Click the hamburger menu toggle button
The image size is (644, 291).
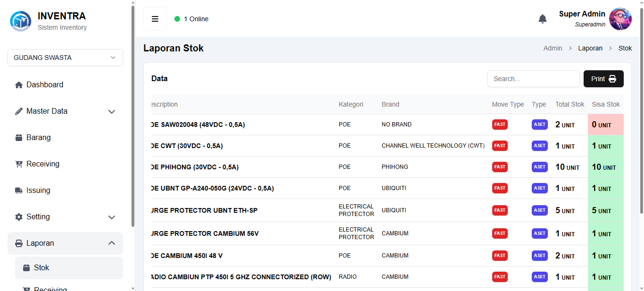[155, 19]
